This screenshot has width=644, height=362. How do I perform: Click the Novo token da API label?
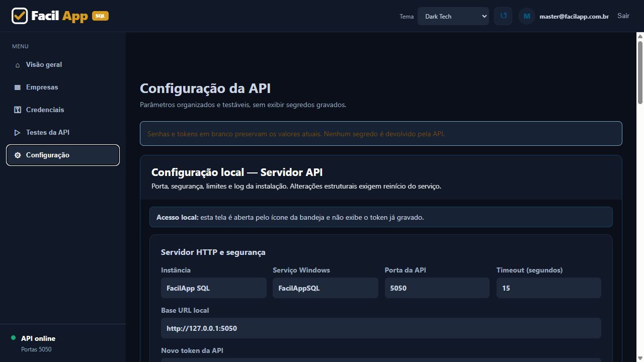192,350
